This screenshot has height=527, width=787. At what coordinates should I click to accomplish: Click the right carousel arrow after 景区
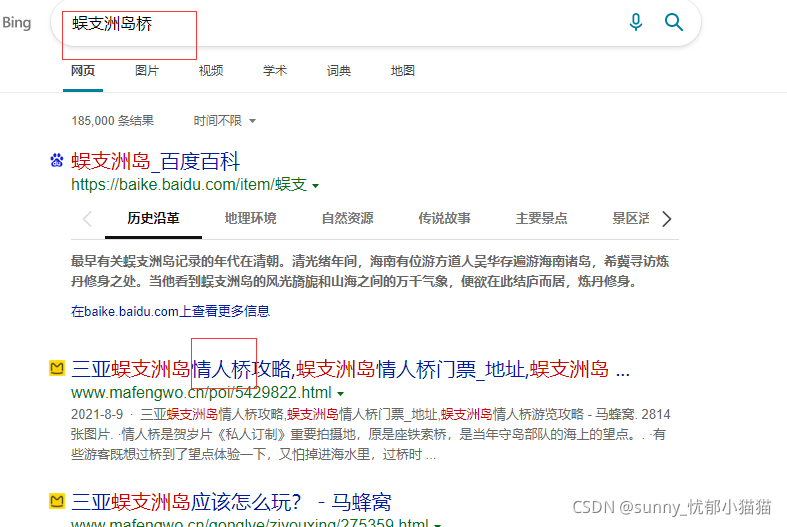point(666,219)
